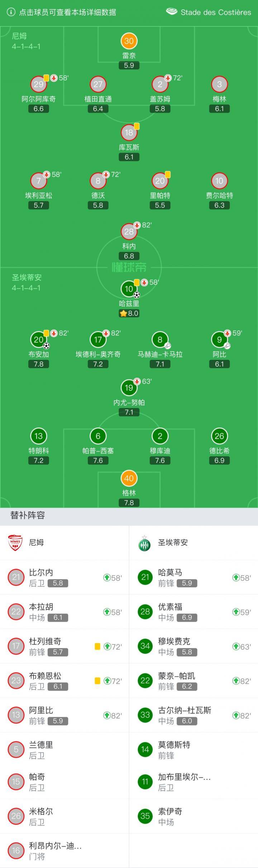This screenshot has height=868, width=258.
Task: Tap the Saint-Étienne club crest logo
Action: 144,543
